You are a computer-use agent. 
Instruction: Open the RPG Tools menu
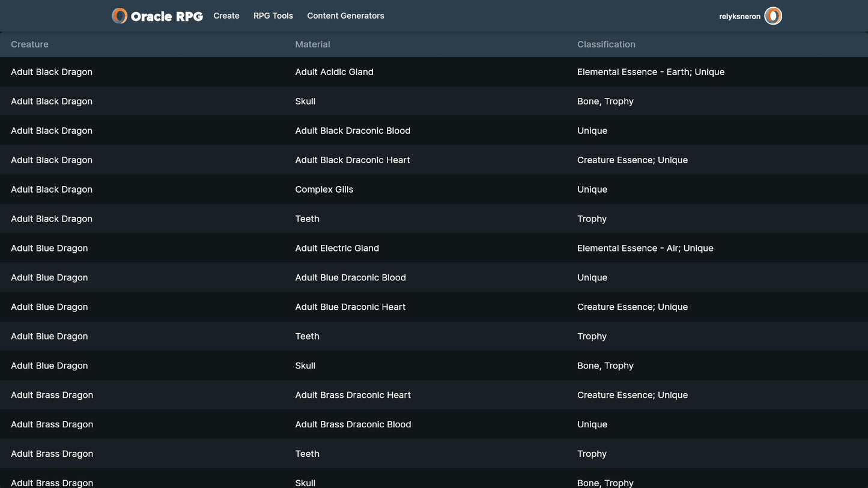[273, 16]
